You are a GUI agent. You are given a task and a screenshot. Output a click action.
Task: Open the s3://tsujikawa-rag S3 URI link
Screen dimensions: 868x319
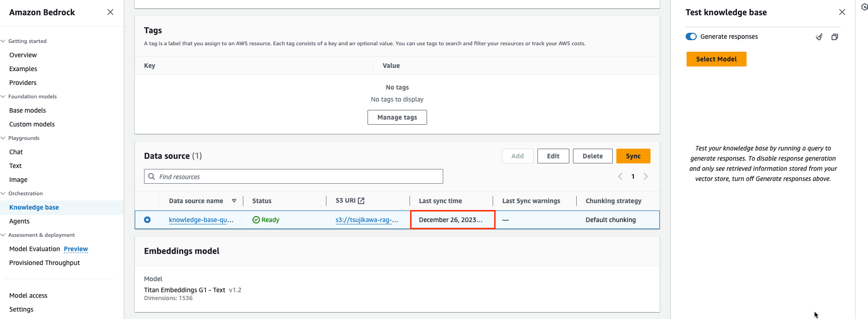pos(367,220)
